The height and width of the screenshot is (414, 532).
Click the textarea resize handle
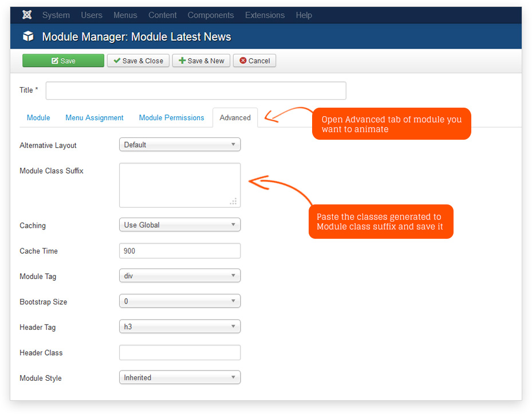(234, 202)
